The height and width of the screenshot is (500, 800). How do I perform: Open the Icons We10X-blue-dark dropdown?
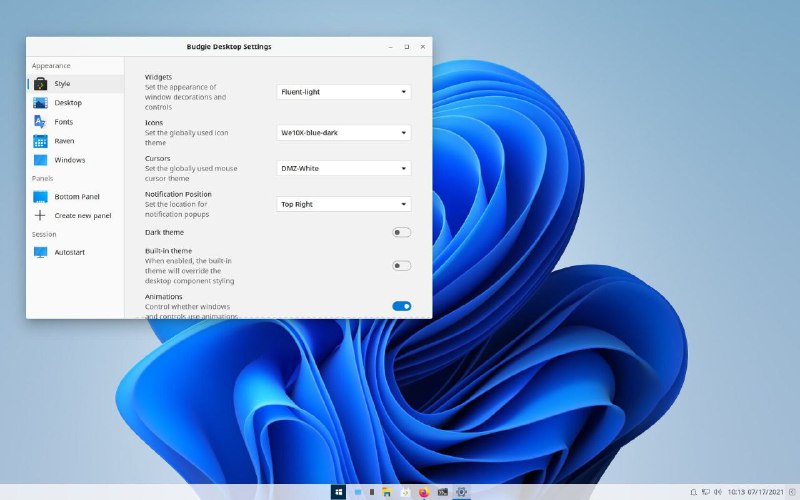(x=343, y=133)
